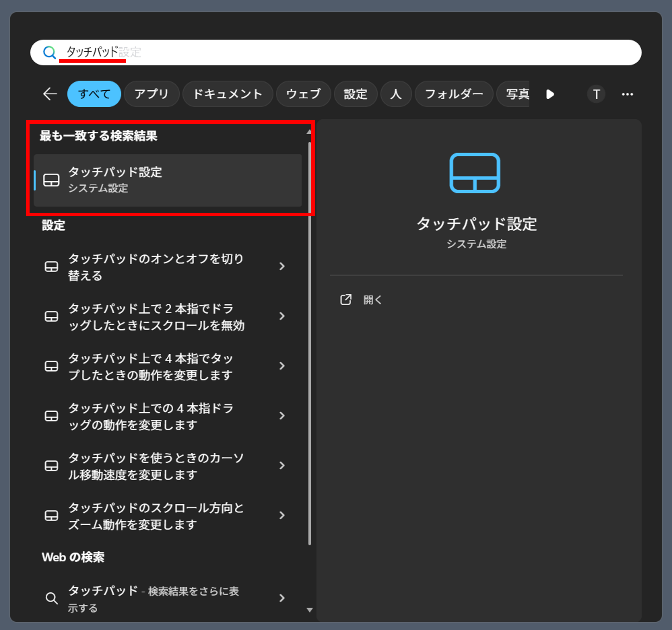The width and height of the screenshot is (672, 630).
Task: Click 開く to open touchpad settings
Action: (372, 300)
